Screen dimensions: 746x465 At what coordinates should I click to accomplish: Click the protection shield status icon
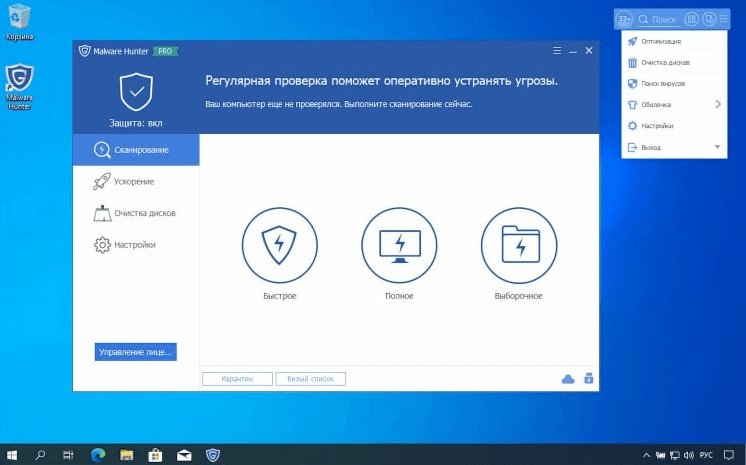136,92
